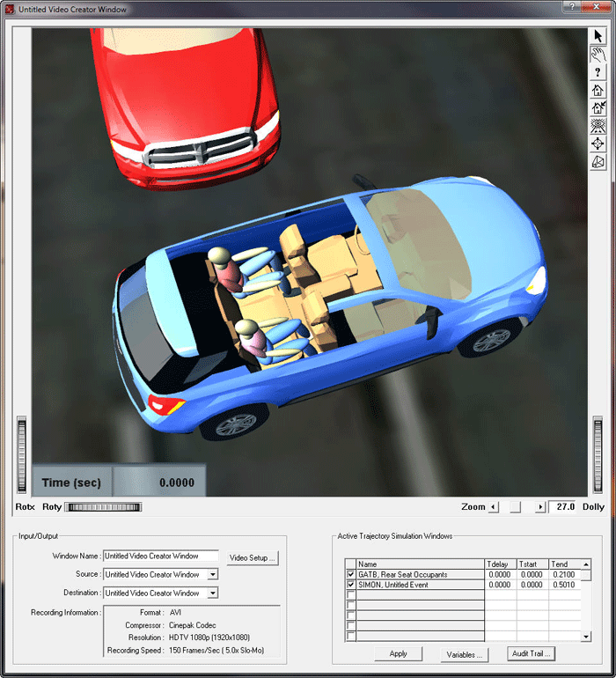Click the Zoom slider right arrow
The image size is (616, 678).
point(540,507)
